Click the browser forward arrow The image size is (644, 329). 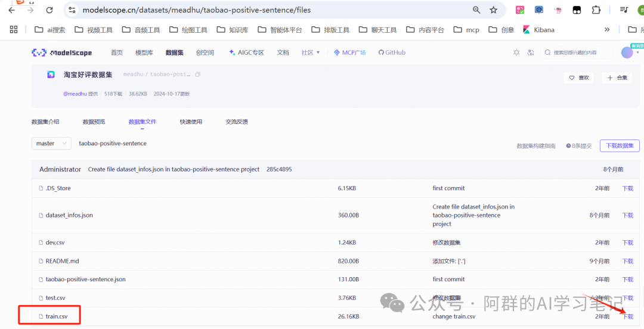coord(30,10)
